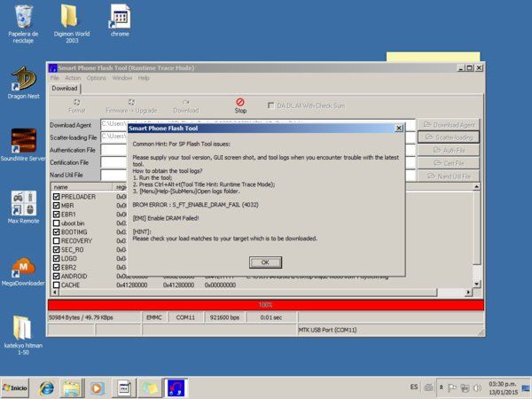Open Papelera de reciclaje desktop icon
This screenshot has height=399, width=532.
point(23,24)
